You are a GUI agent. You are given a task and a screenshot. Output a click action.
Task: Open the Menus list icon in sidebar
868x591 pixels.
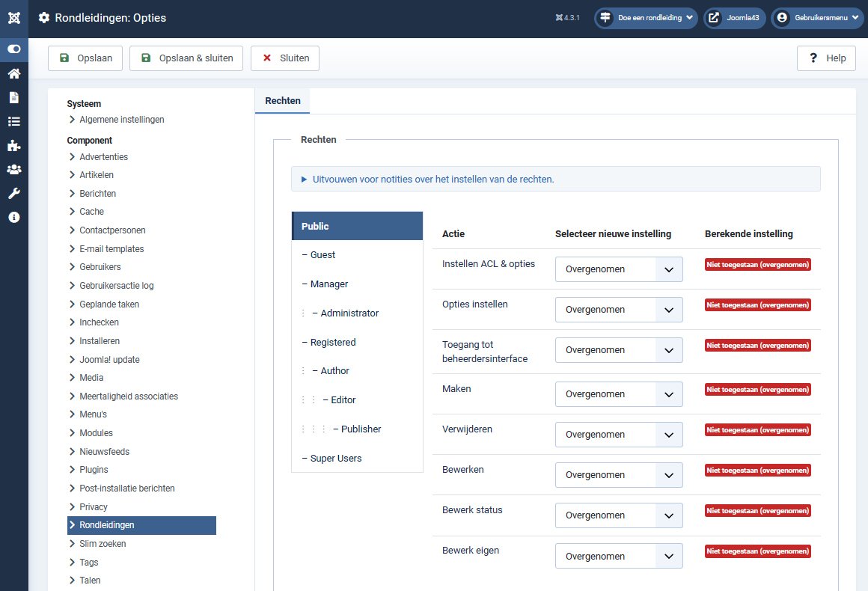(x=14, y=121)
